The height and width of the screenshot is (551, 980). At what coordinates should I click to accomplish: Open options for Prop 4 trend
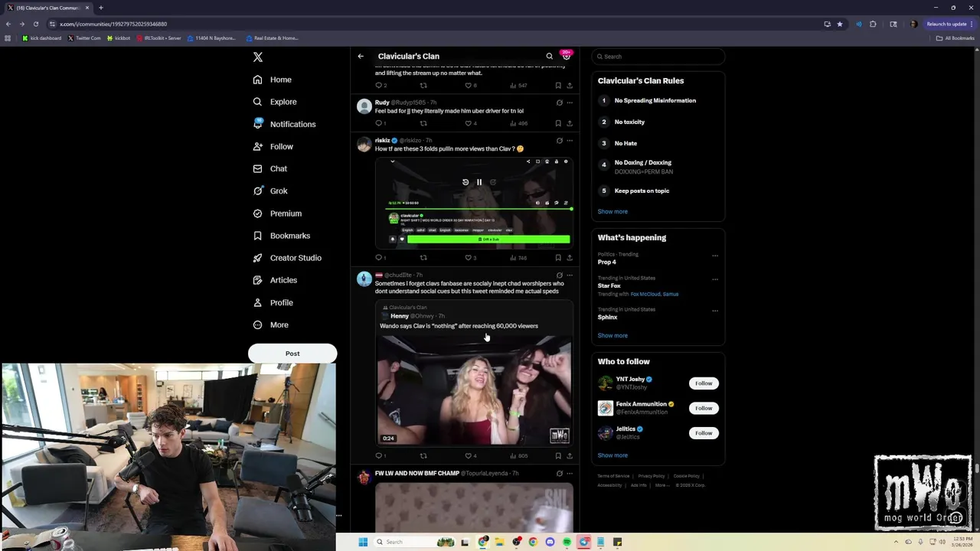715,256
